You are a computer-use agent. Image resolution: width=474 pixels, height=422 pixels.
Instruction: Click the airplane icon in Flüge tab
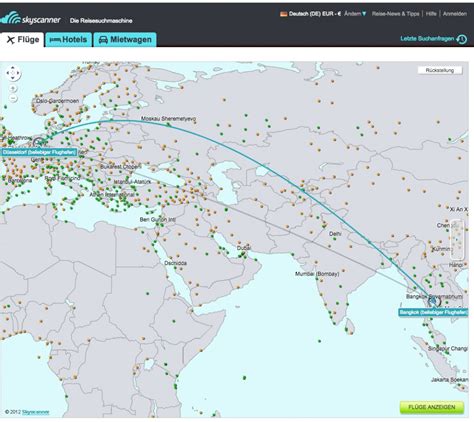click(11, 40)
